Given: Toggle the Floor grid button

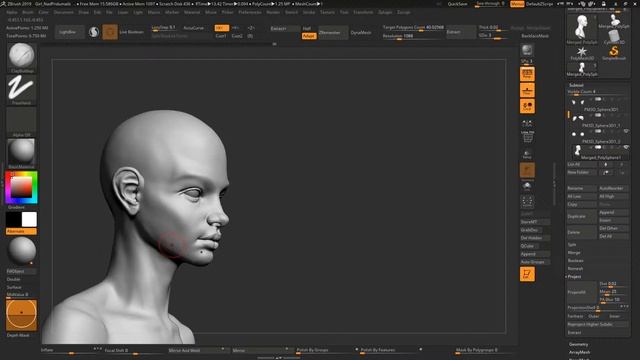Looking at the screenshot, I should [x=527, y=90].
